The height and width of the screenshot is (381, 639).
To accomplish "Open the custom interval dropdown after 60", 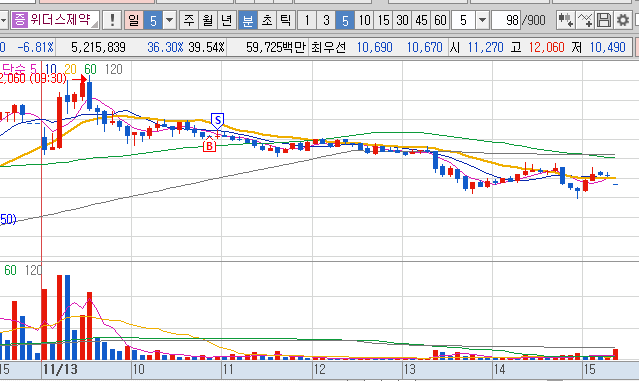I will pos(483,20).
